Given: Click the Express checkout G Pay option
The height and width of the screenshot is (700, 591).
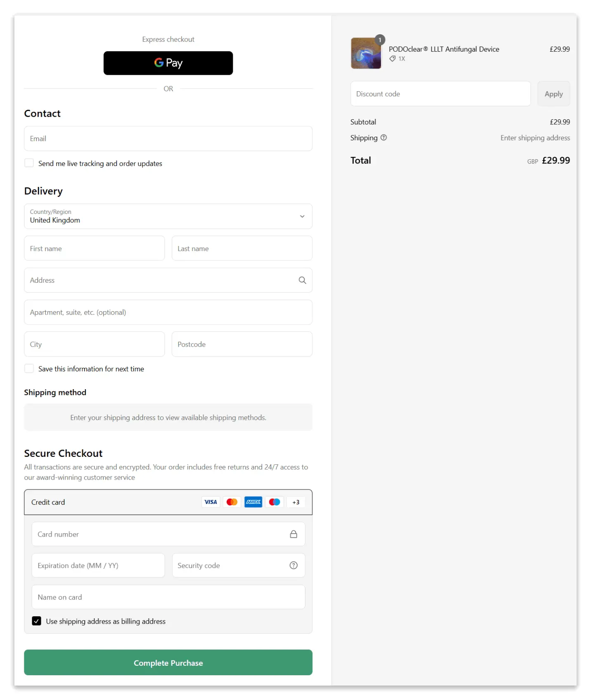Looking at the screenshot, I should point(168,63).
